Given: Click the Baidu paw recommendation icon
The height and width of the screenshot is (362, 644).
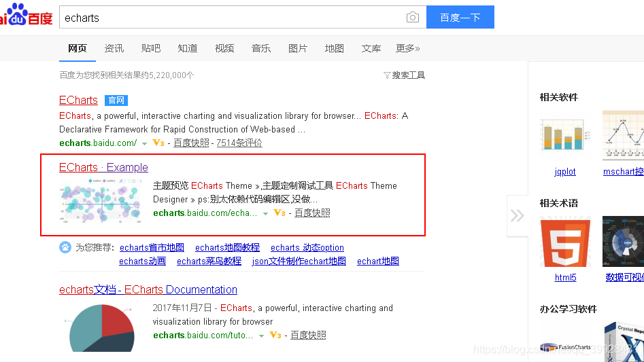Looking at the screenshot, I should (x=65, y=247).
